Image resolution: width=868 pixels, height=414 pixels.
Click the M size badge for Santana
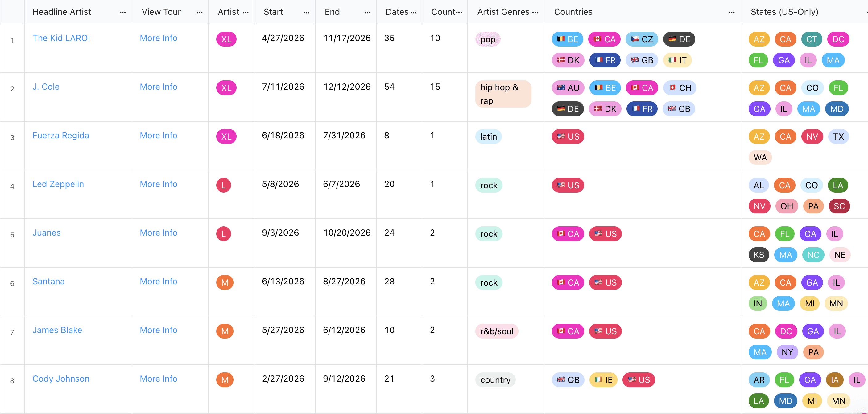pos(225,283)
